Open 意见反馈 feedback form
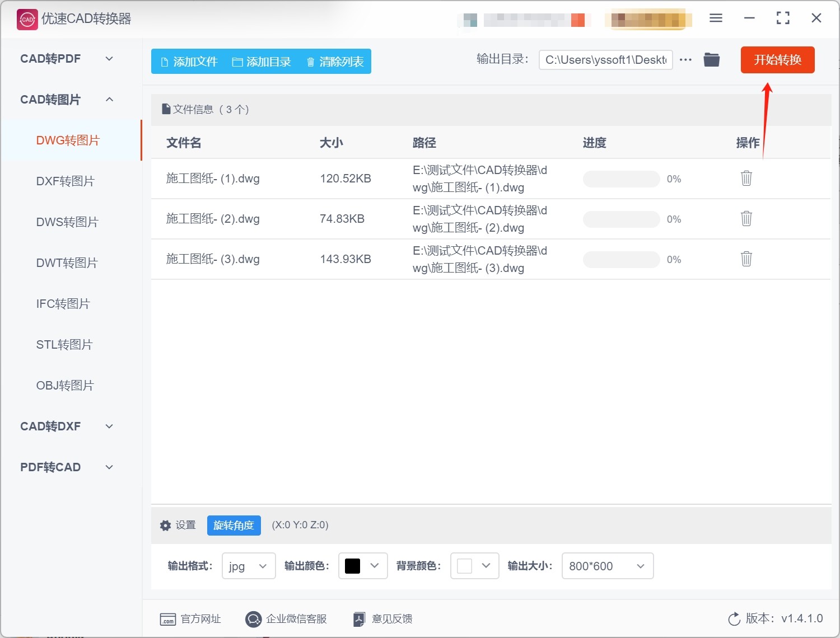 pyautogui.click(x=383, y=619)
